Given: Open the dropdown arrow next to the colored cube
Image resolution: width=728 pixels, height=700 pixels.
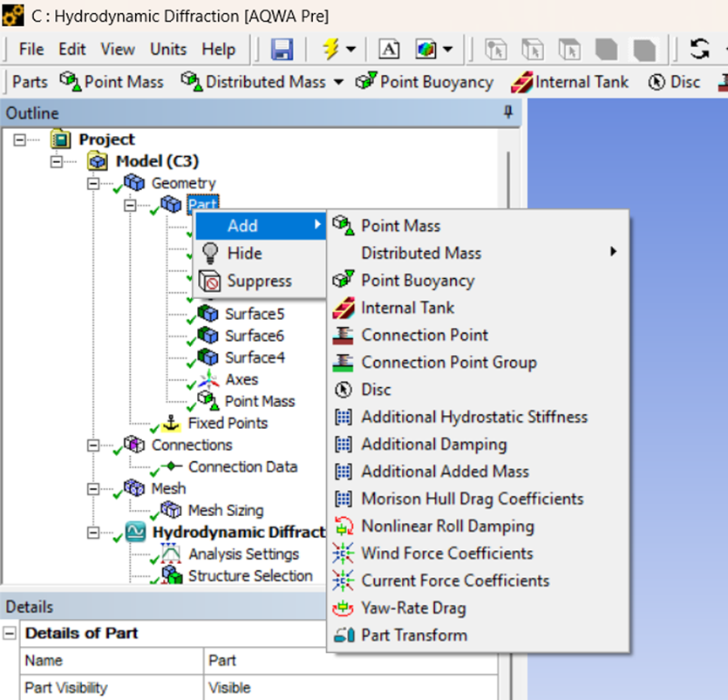Looking at the screenshot, I should 447,49.
